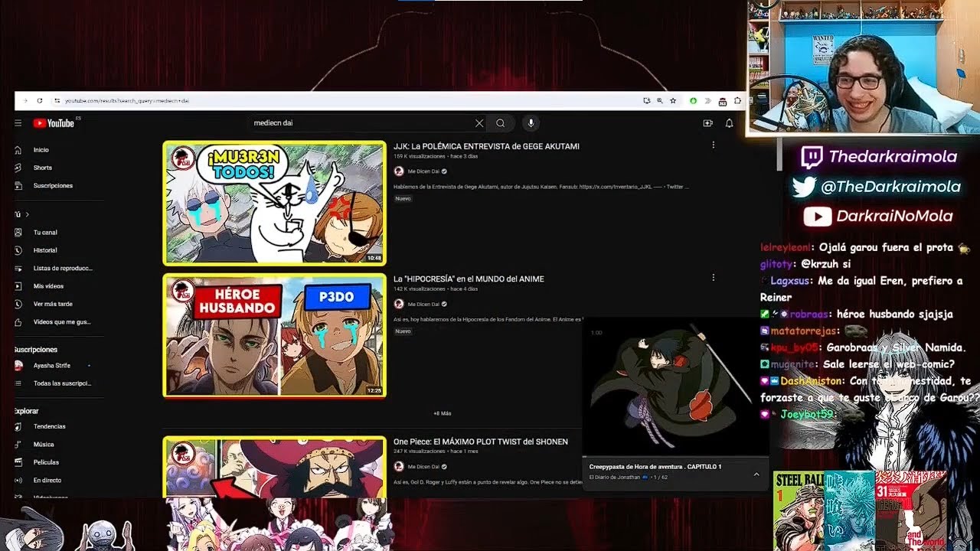This screenshot has height=551, width=980.
Task: Open Historial in the sidebar
Action: tap(45, 250)
